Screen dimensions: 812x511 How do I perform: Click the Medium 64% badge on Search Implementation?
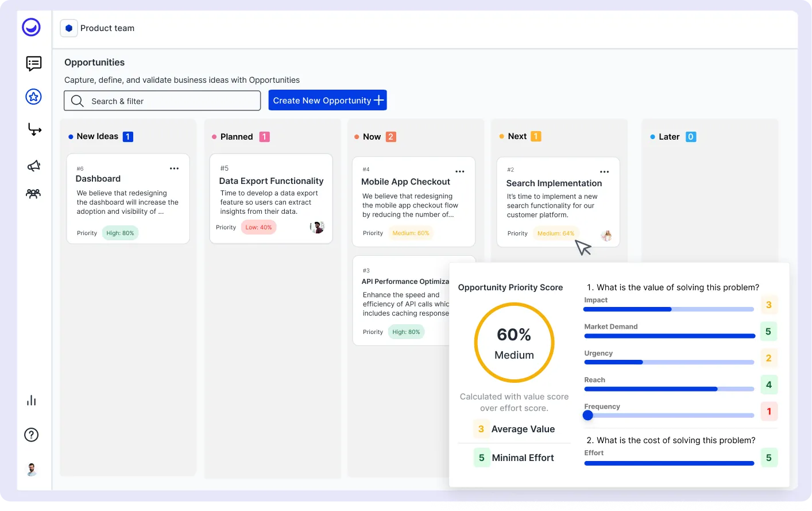coord(555,233)
